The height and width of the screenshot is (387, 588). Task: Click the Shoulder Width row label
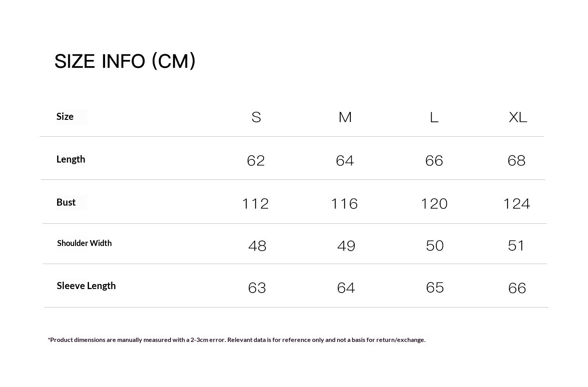(84, 243)
